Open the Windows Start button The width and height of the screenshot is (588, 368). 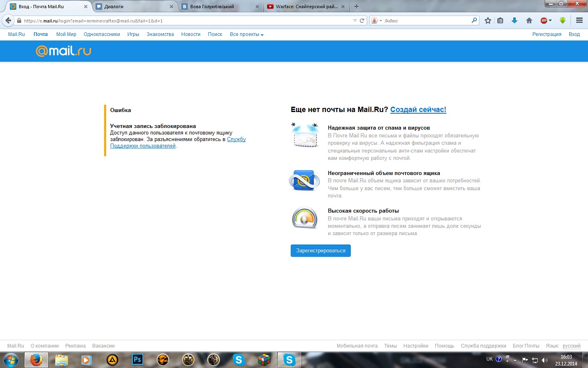(x=11, y=360)
